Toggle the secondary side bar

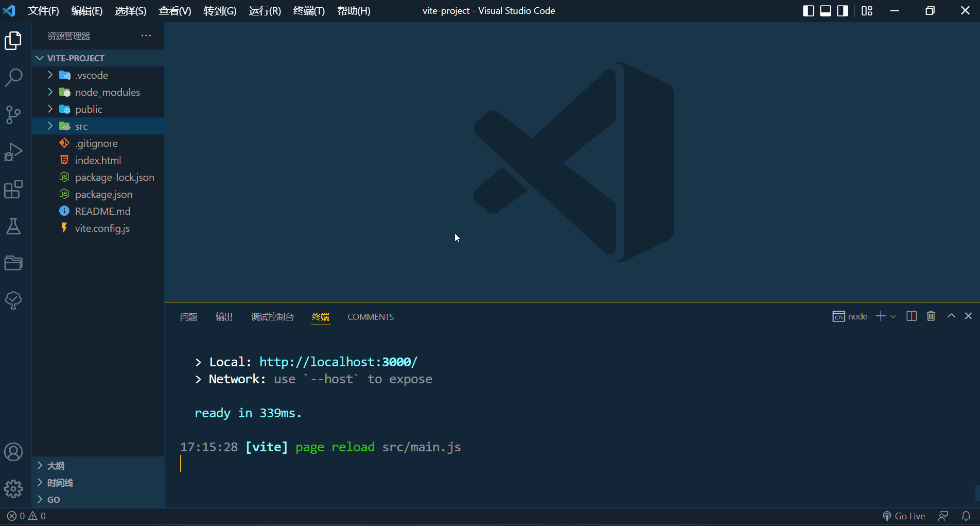[843, 11]
